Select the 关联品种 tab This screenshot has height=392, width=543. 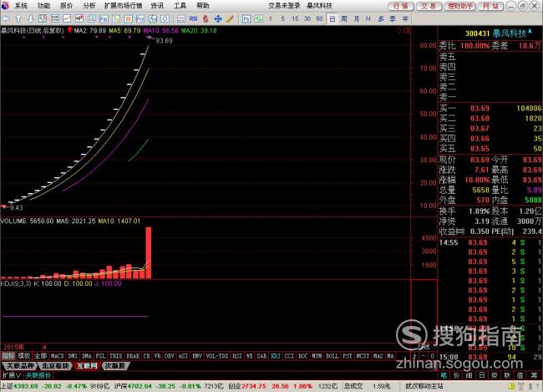click(20, 365)
